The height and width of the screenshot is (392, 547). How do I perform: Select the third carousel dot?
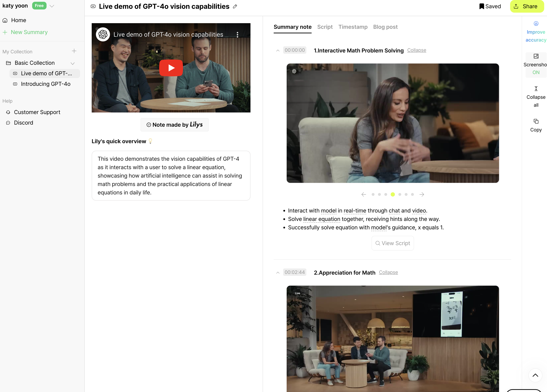(386, 194)
